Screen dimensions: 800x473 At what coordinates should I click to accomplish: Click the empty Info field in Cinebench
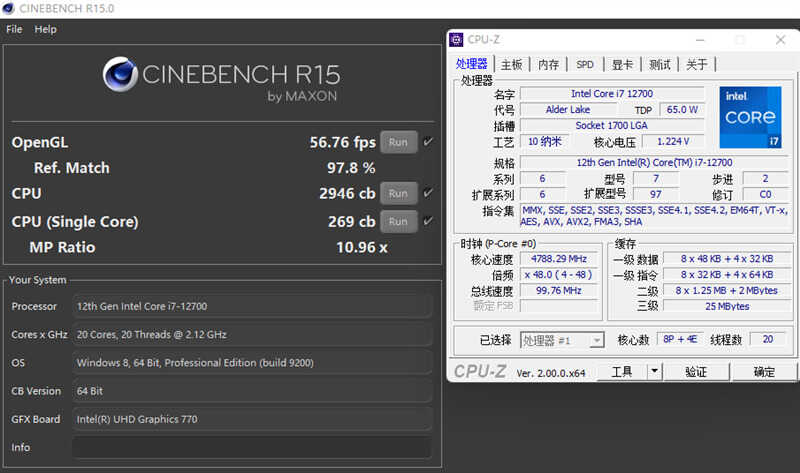click(252, 447)
